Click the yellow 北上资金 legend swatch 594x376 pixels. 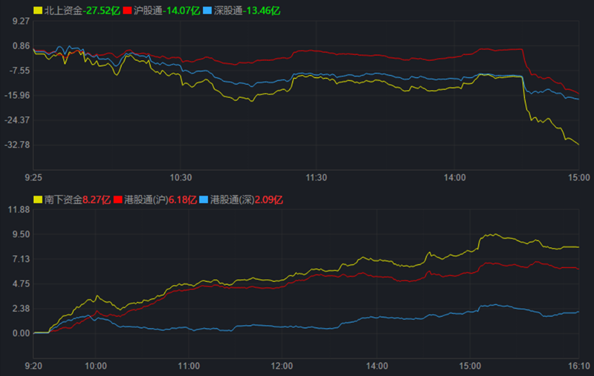tap(38, 11)
